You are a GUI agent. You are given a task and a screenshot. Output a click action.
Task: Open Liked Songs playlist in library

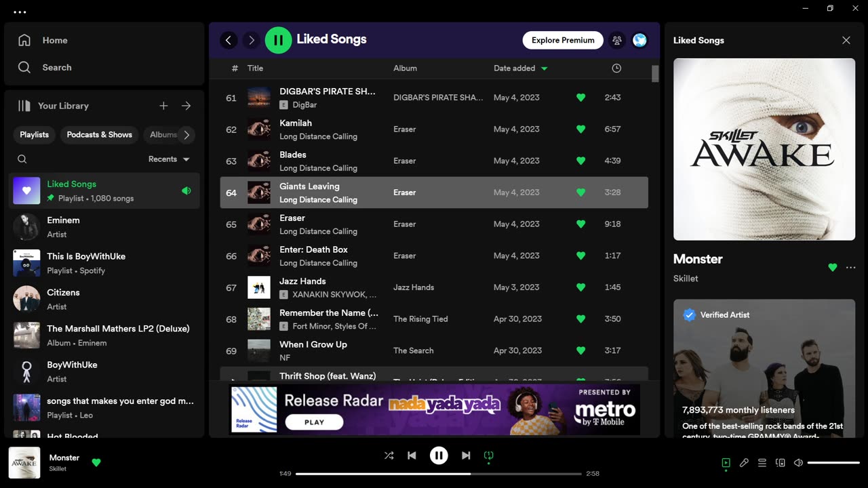tap(104, 190)
